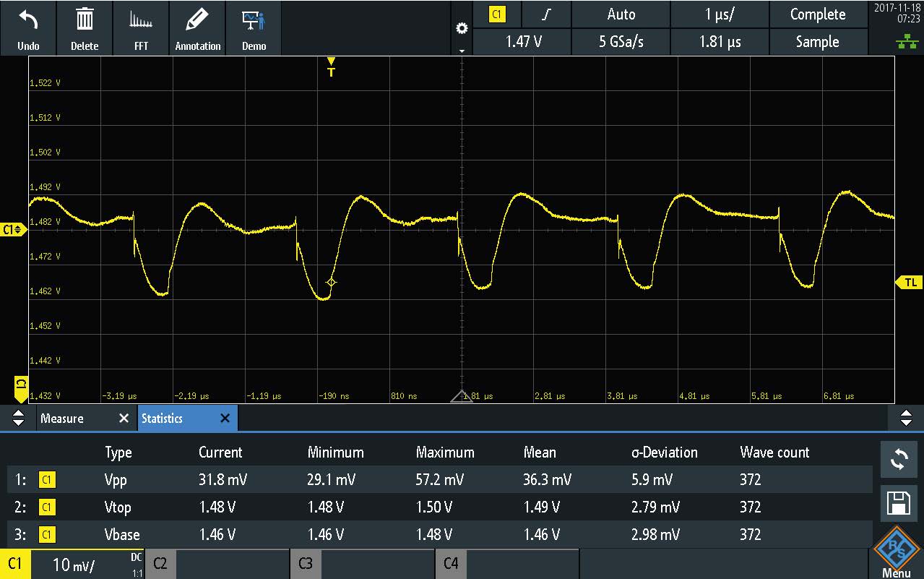Click the 1.47 V trigger level field
Screen dimensions: 924x579
(523, 42)
